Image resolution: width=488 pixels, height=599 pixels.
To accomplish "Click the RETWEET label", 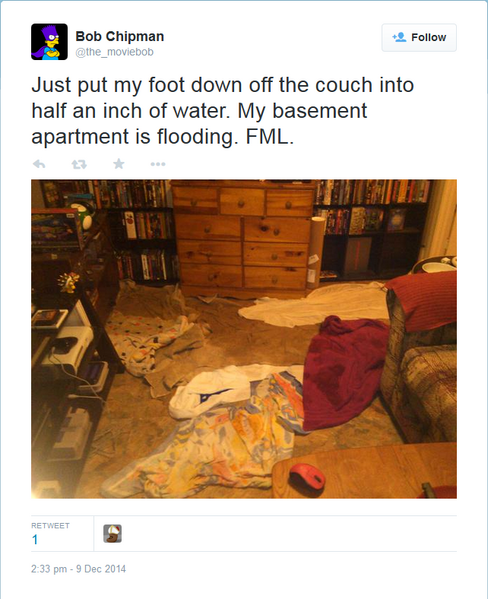I will 50,526.
